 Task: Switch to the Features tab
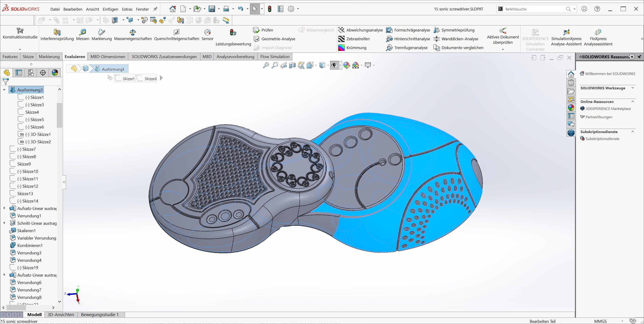click(x=10, y=56)
